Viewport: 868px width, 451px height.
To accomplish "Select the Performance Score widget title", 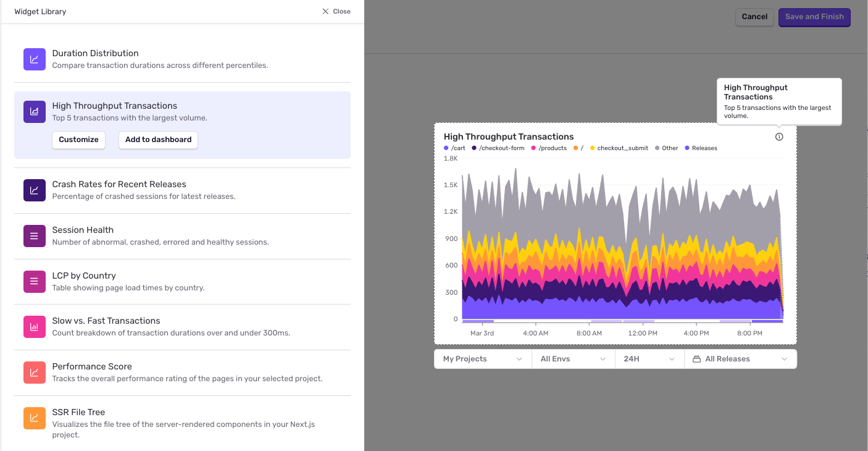I will click(92, 366).
